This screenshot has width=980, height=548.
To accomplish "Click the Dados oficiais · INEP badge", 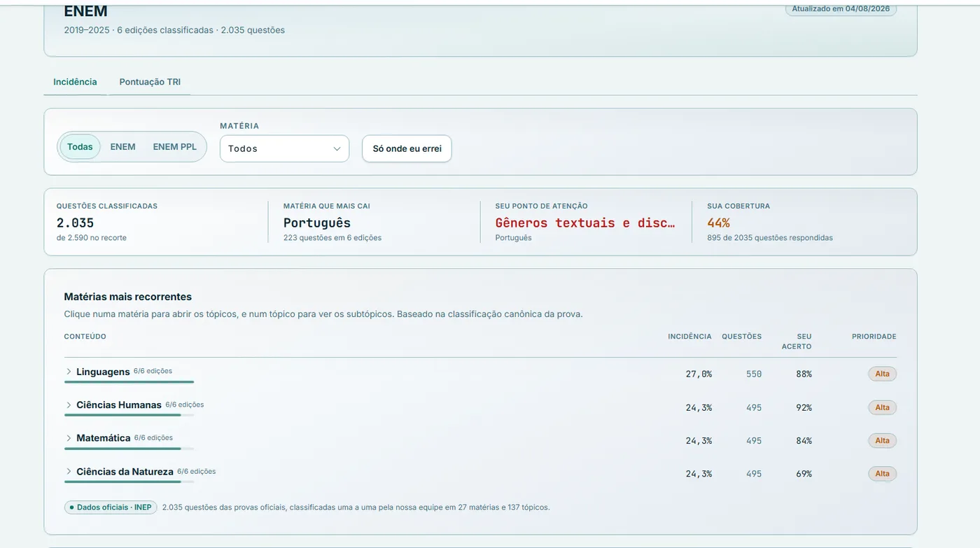I will click(x=111, y=507).
